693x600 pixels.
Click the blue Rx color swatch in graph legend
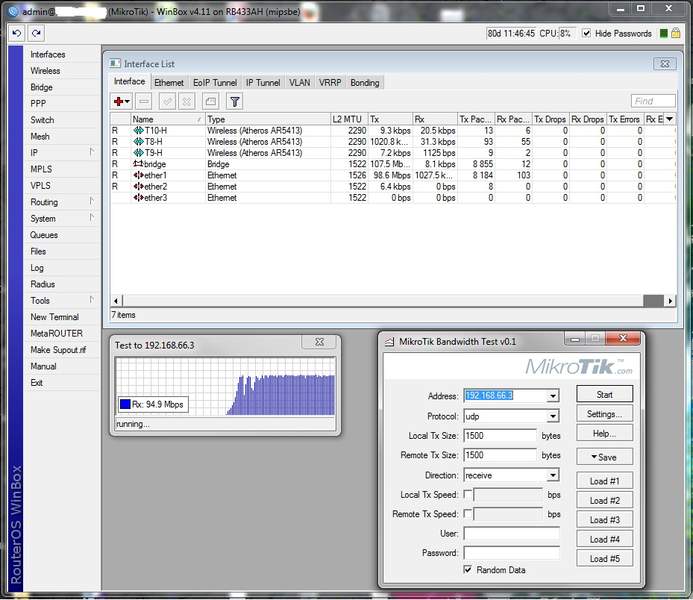coord(125,404)
